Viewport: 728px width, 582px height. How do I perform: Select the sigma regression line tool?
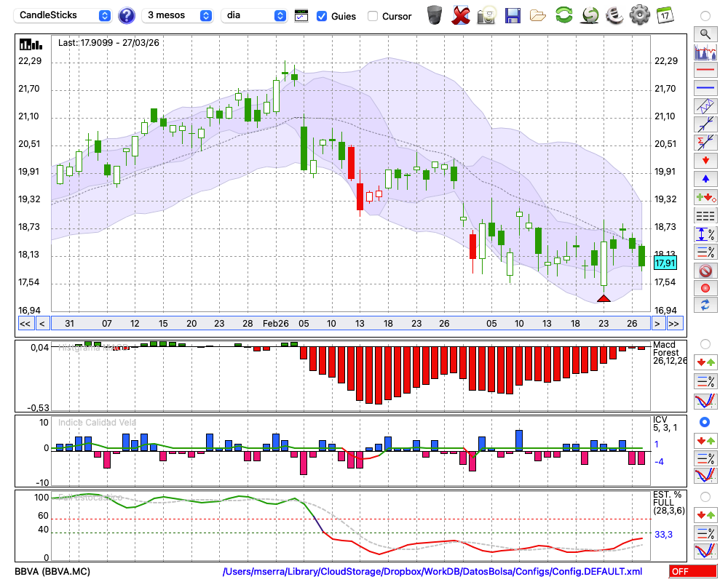(705, 143)
